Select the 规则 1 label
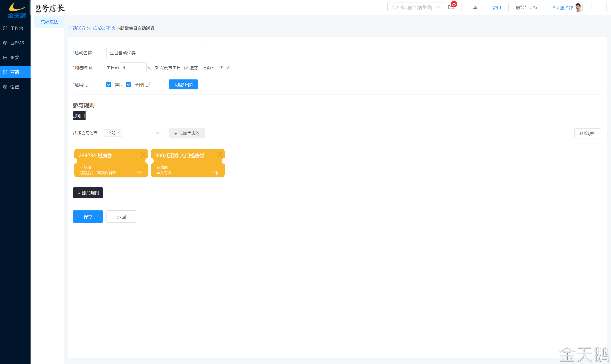Image resolution: width=611 pixels, height=364 pixels. [79, 116]
